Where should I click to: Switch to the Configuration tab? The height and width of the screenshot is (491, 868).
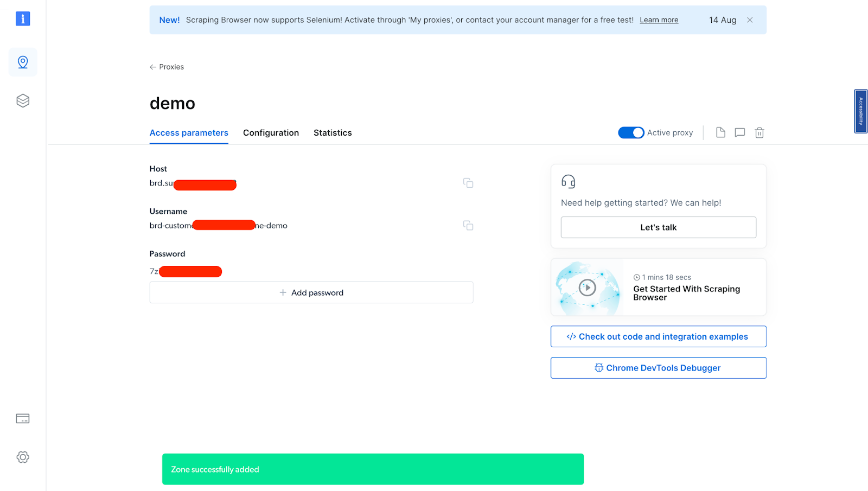click(271, 133)
